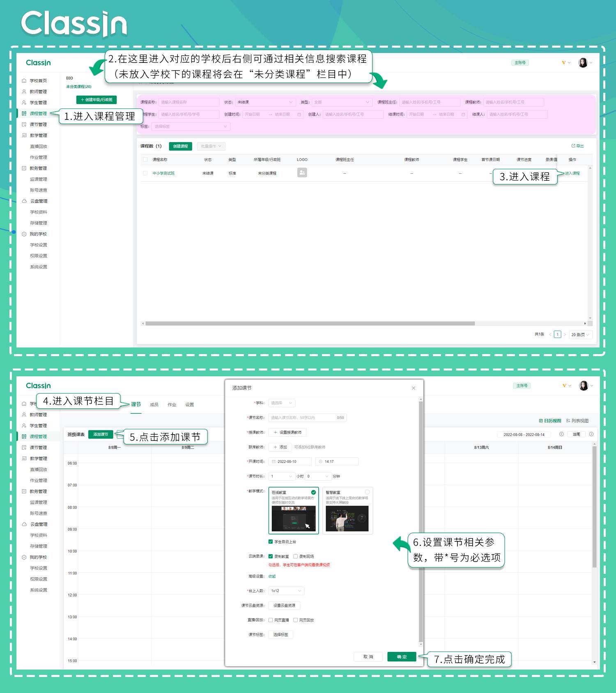
Task: Click 我的学校 gear icon in upper screenshot
Action: click(24, 234)
